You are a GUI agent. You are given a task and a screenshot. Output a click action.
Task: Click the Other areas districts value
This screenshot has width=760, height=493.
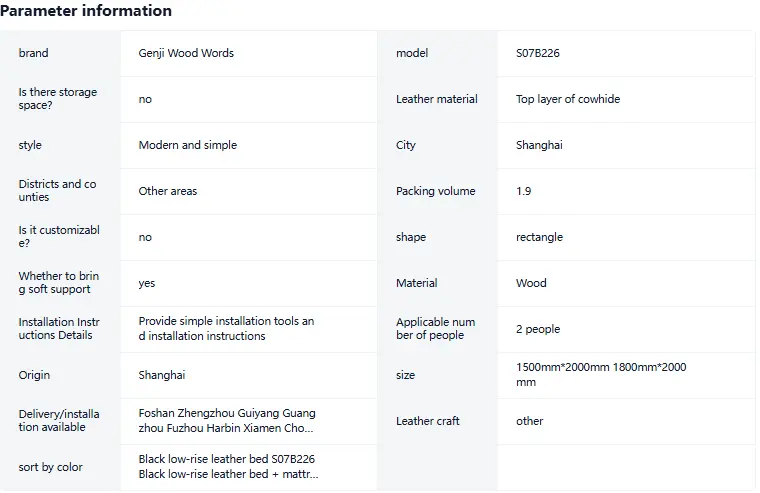pos(168,191)
